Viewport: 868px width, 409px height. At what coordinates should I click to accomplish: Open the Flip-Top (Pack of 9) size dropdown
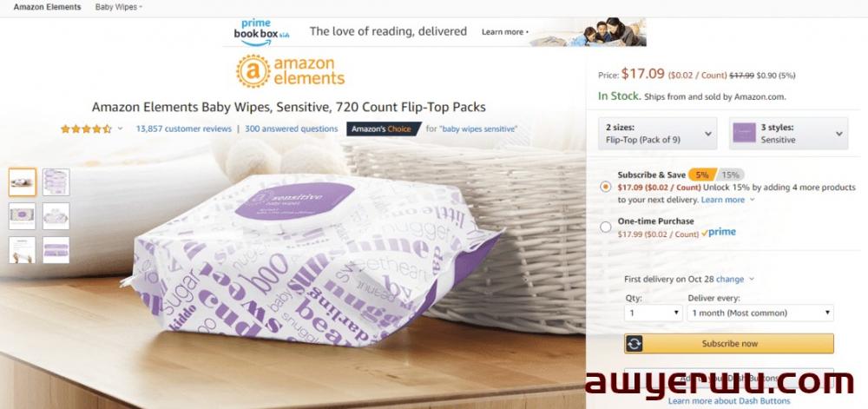point(658,134)
